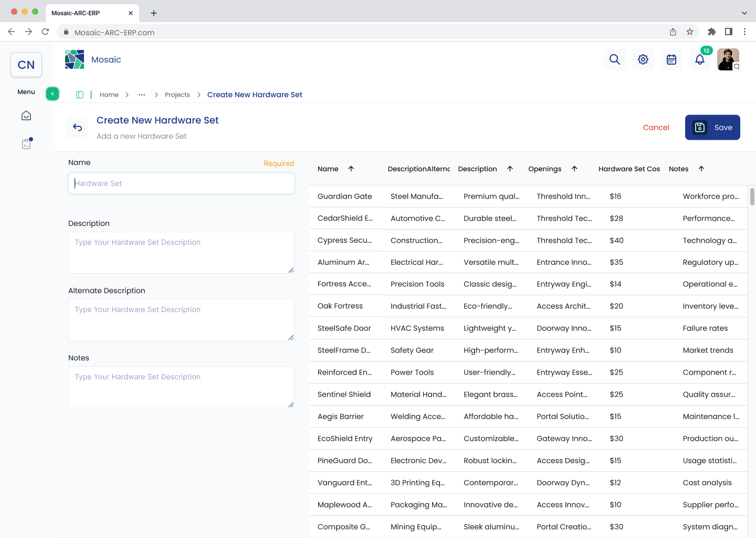Viewport: 756px width, 538px height.
Task: Open the calendar icon
Action: (671, 59)
